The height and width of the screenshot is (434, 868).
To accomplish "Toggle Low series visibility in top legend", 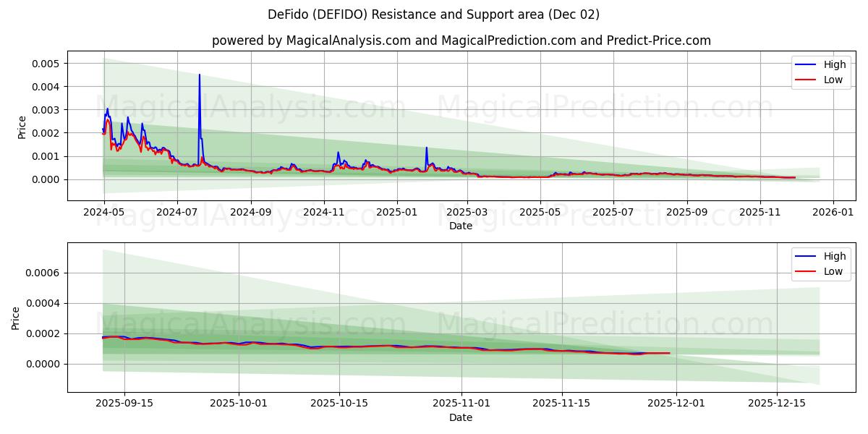I will coord(831,80).
